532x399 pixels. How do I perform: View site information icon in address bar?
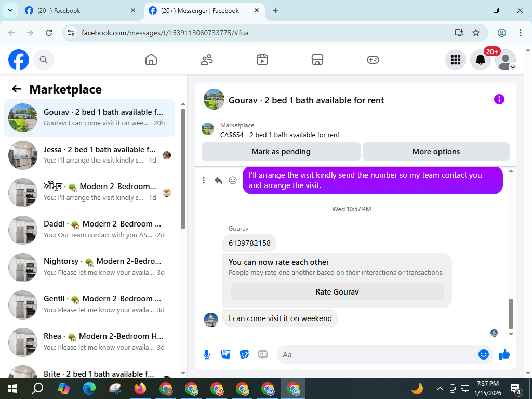coord(71,33)
